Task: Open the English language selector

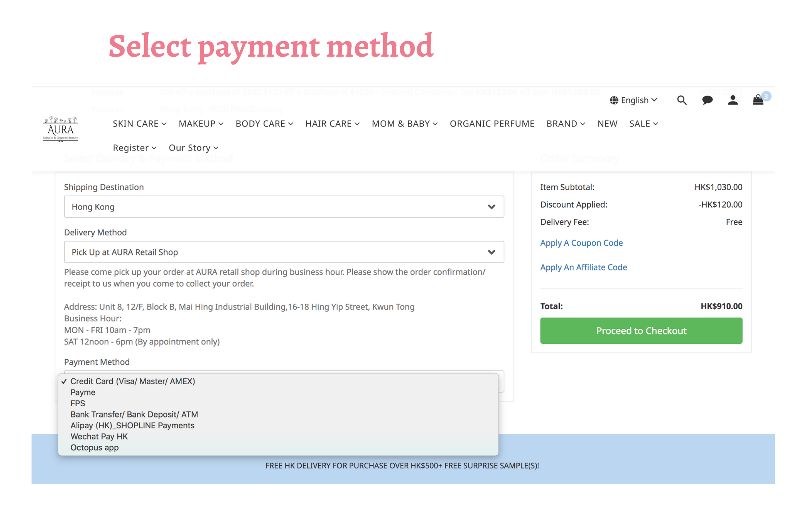Action: (x=634, y=100)
